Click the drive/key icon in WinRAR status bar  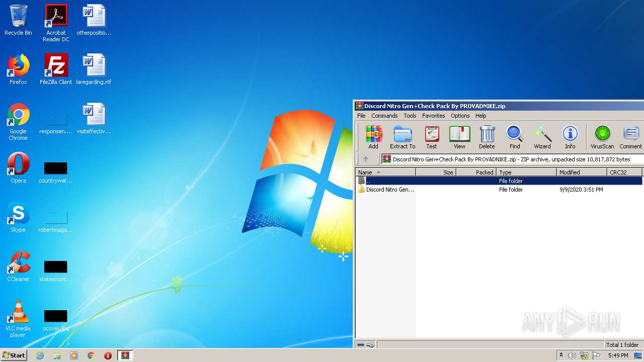tap(366, 345)
